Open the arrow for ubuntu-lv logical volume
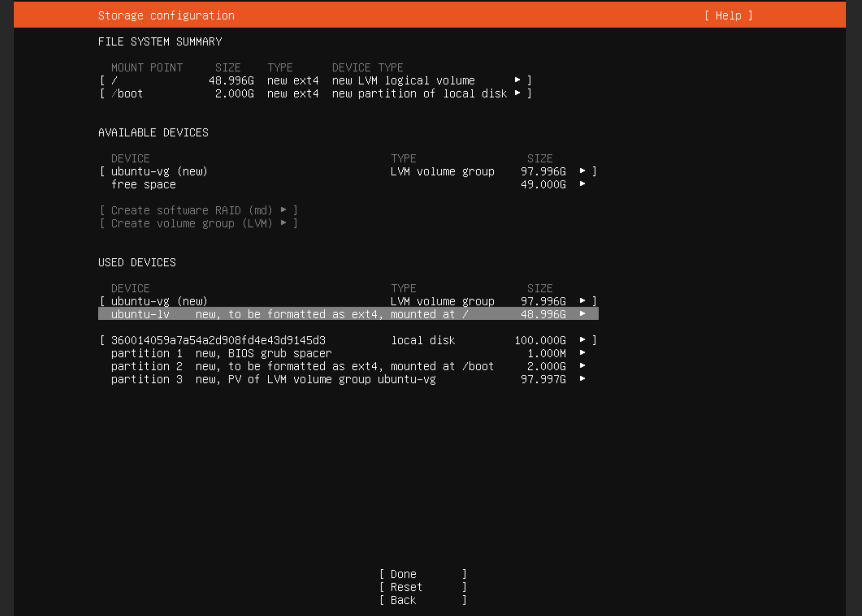The image size is (862, 616). click(x=583, y=314)
